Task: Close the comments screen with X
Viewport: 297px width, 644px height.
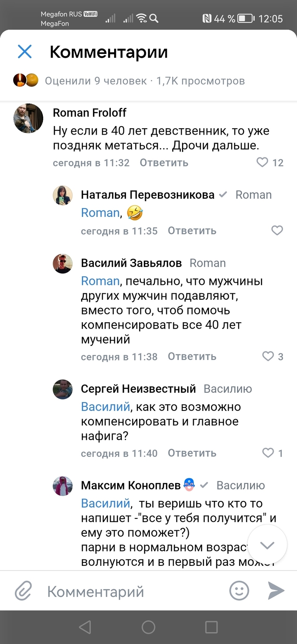Action: [25, 52]
